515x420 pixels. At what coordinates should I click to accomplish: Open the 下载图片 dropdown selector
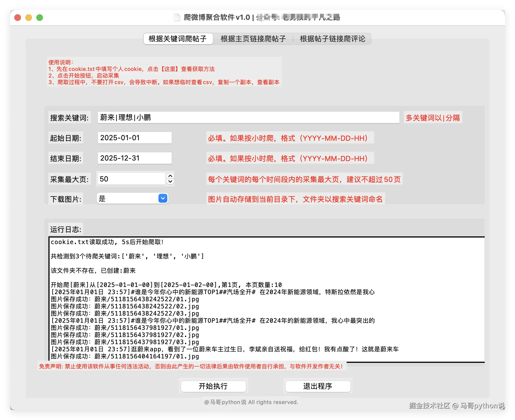click(132, 198)
